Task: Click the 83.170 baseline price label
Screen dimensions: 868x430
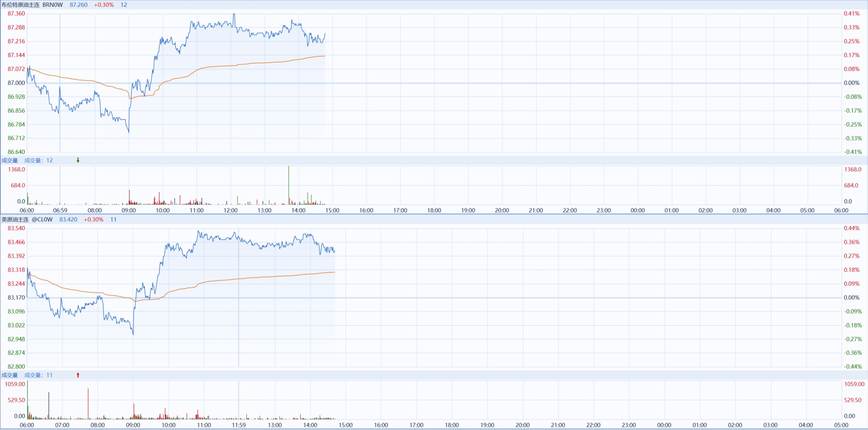Action: (16, 298)
